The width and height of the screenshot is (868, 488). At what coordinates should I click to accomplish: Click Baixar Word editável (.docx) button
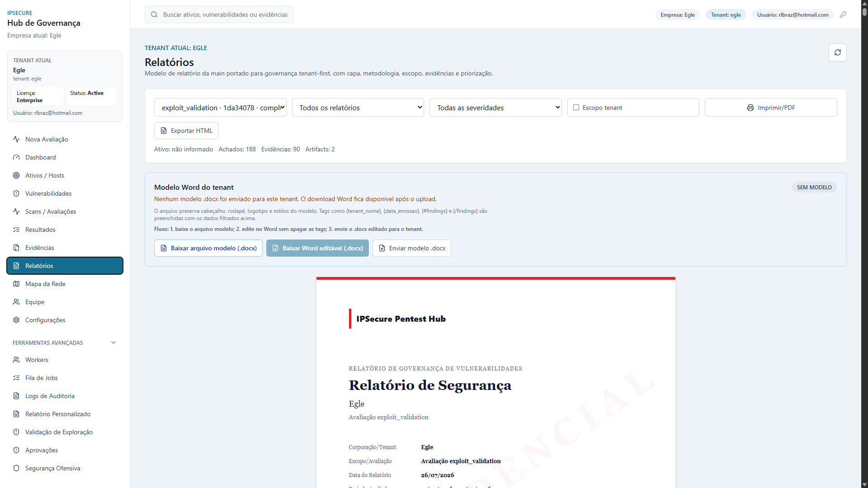[x=317, y=248]
